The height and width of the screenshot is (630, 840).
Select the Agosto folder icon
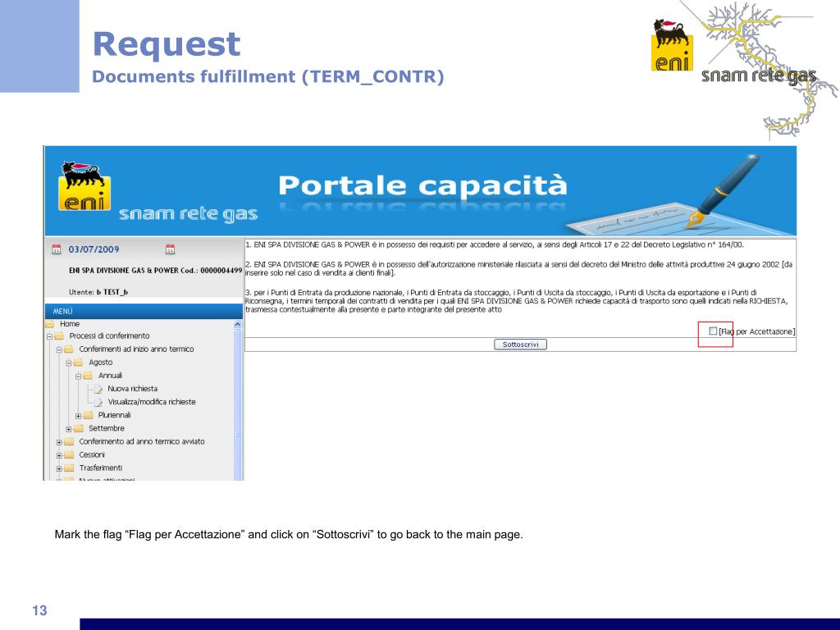click(x=78, y=363)
